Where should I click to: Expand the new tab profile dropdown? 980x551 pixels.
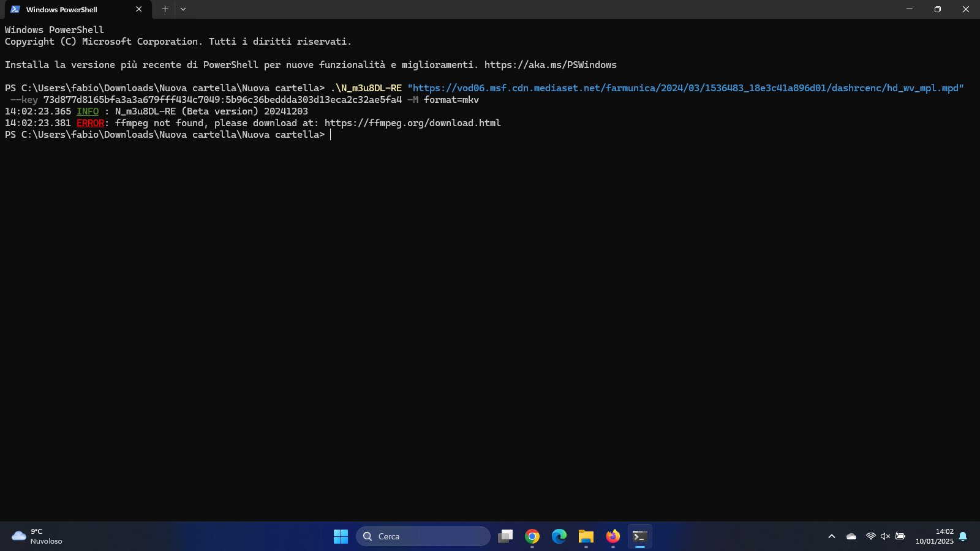point(183,9)
